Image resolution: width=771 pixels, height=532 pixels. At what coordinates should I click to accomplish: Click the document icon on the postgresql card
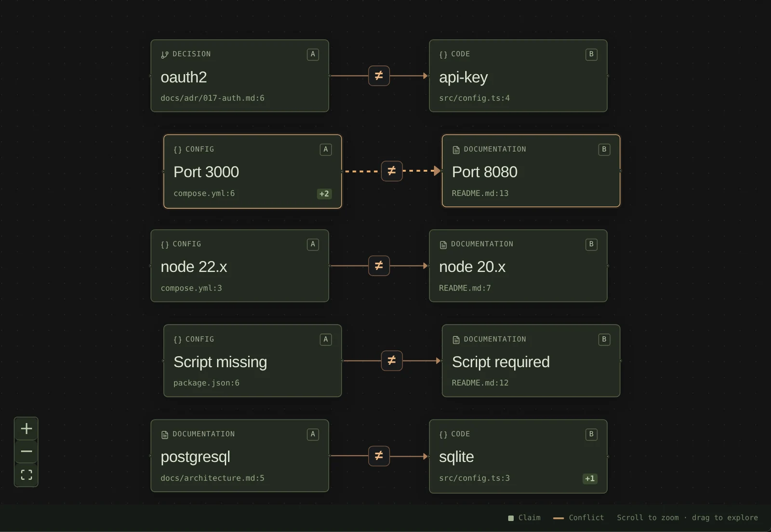[x=165, y=435]
